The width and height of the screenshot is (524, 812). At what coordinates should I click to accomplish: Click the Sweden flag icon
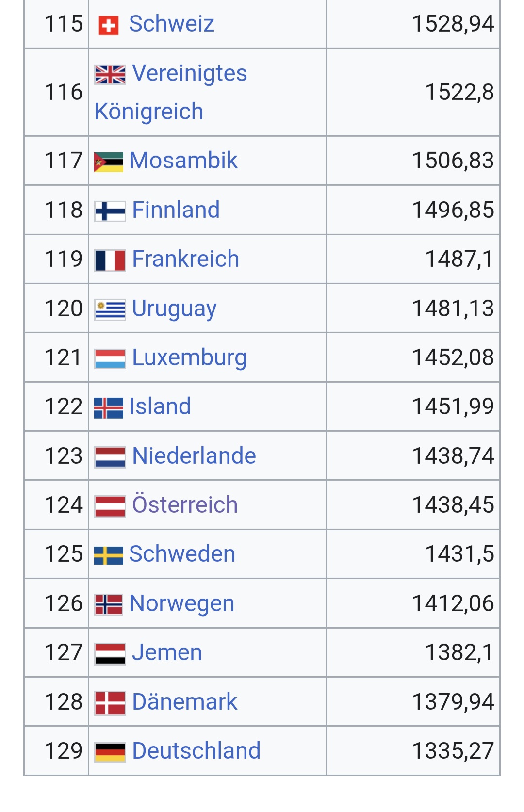coord(109,555)
